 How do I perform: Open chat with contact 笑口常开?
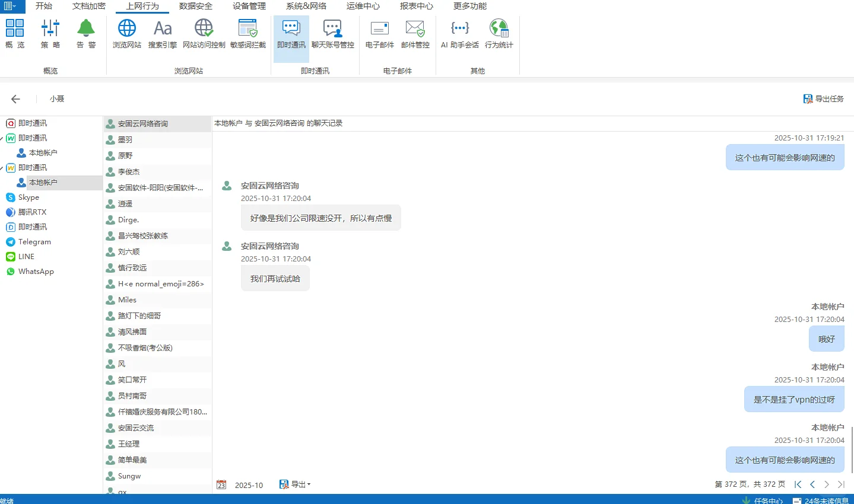click(158, 379)
